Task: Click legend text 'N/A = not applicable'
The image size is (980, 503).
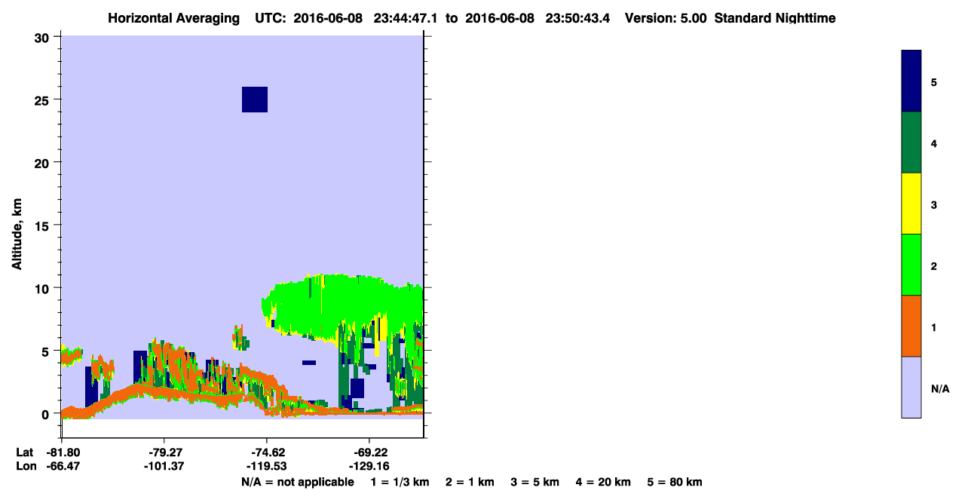Action: [x=298, y=482]
